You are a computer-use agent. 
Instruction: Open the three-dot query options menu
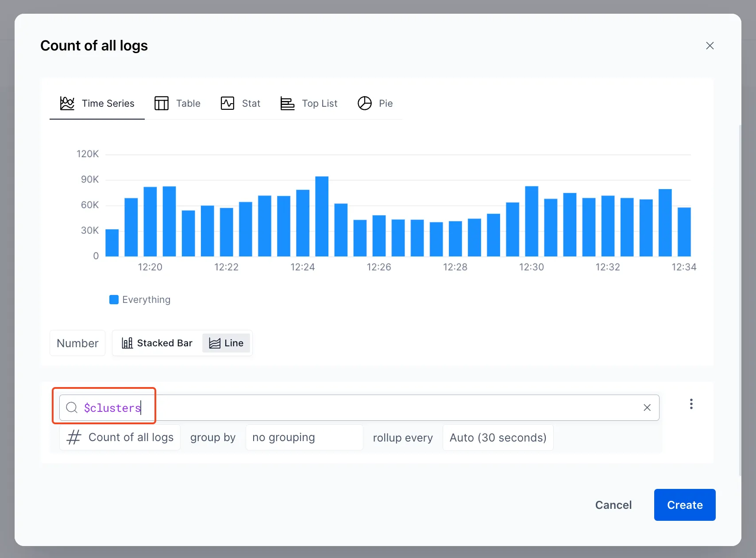tap(691, 404)
